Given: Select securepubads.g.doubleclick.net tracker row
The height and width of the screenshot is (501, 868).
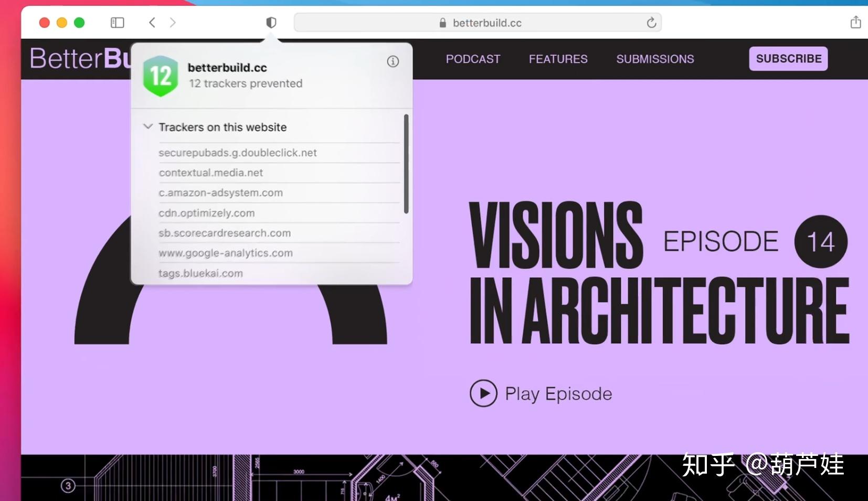Looking at the screenshot, I should click(279, 153).
